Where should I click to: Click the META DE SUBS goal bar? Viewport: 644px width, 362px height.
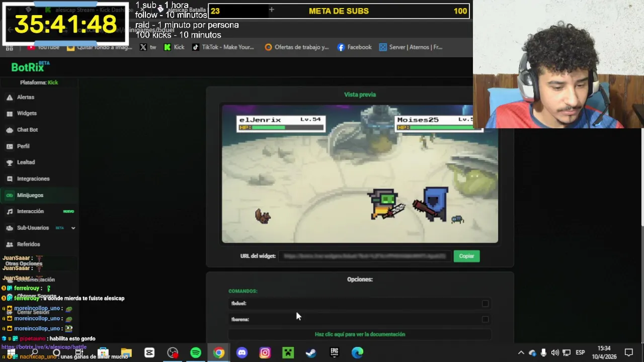pos(339,11)
